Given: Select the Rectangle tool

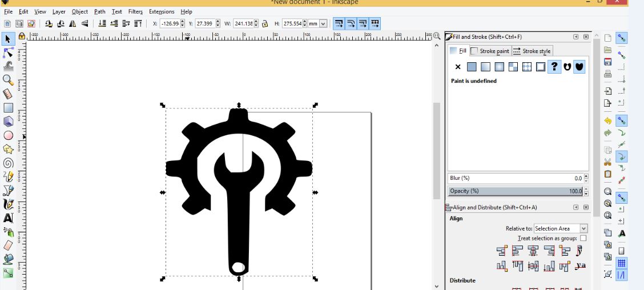Looking at the screenshot, I should tap(8, 108).
